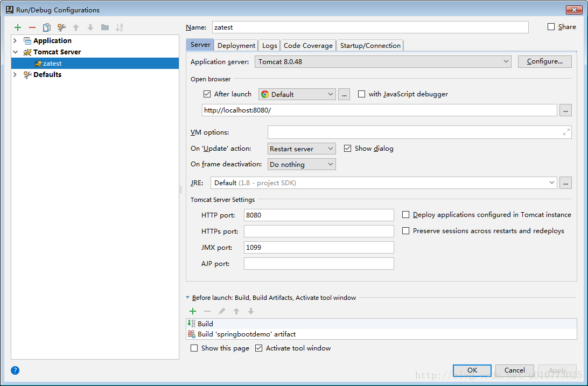Open the On 'Update' action dropdown
Screen dimensions: 588x386
pos(302,149)
